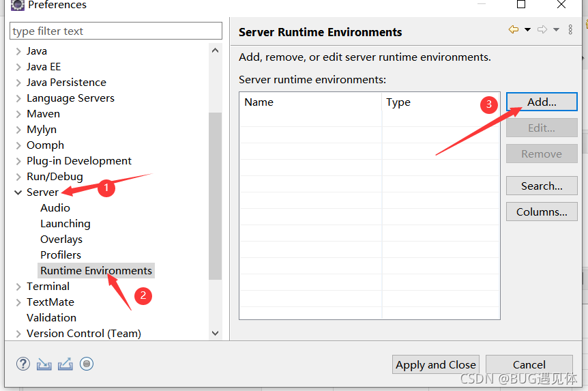588x391 pixels.
Task: Go back using the yellow arrow
Action: pyautogui.click(x=514, y=29)
